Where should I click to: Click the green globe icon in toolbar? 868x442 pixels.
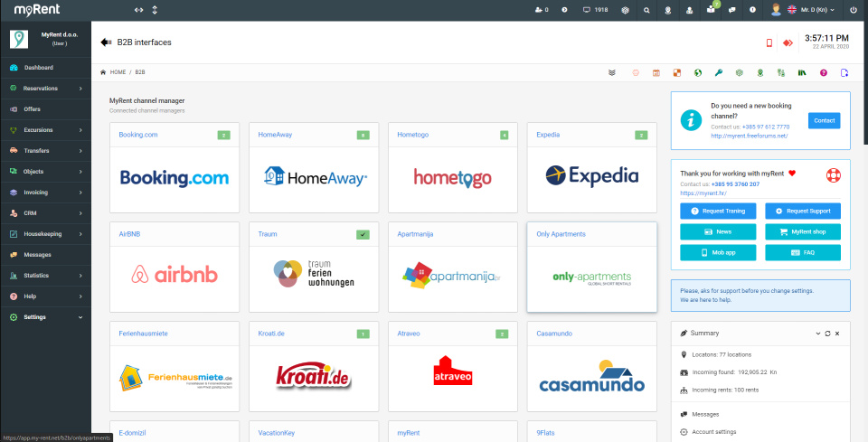tap(698, 72)
